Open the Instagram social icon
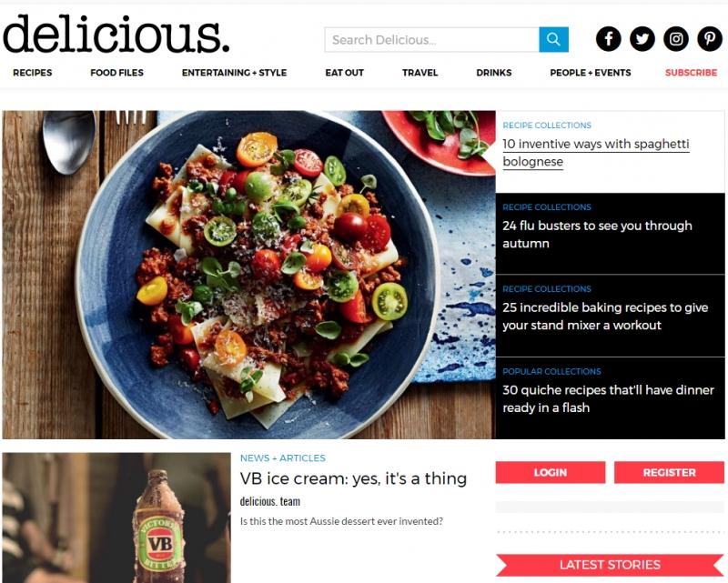This screenshot has height=583, width=728. click(676, 38)
